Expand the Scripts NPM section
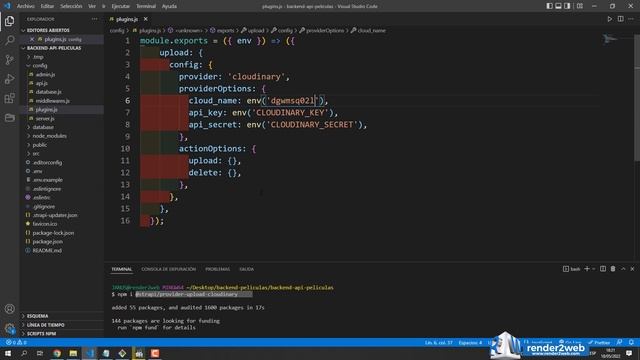 click(x=41, y=333)
